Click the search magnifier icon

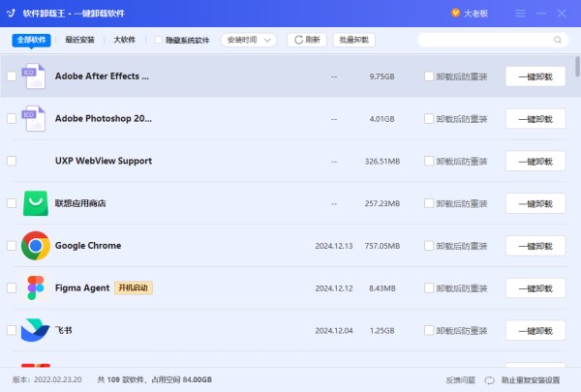(558, 40)
